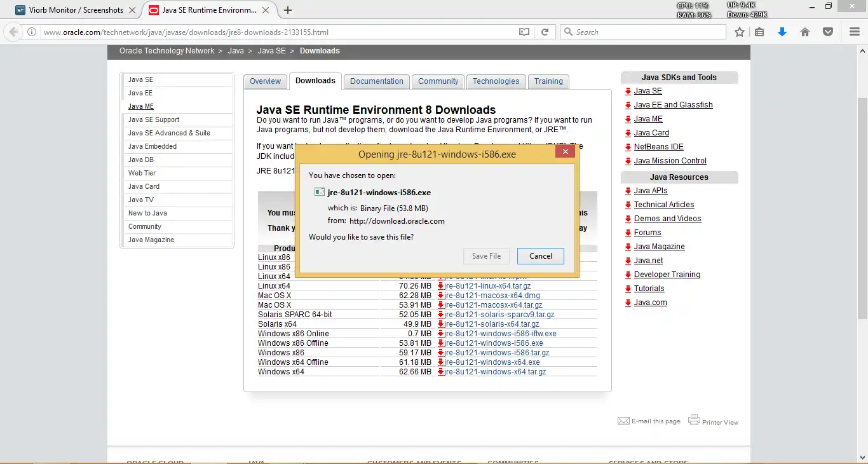The image size is (868, 464).
Task: Open the Documentation tab
Action: coord(377,81)
